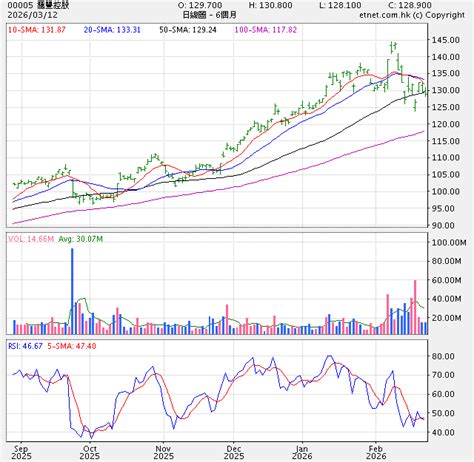Click the Feb 2026 time axis label
Image resolution: width=474 pixels, height=462 pixels.
(x=376, y=452)
